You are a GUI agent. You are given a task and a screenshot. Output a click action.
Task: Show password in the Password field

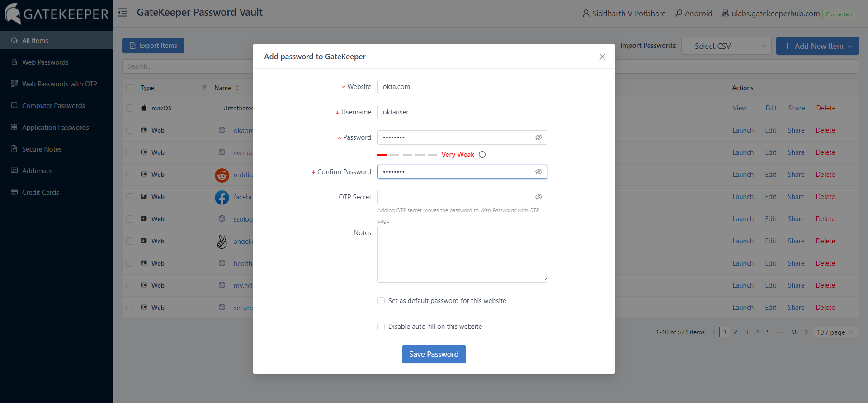click(x=538, y=137)
